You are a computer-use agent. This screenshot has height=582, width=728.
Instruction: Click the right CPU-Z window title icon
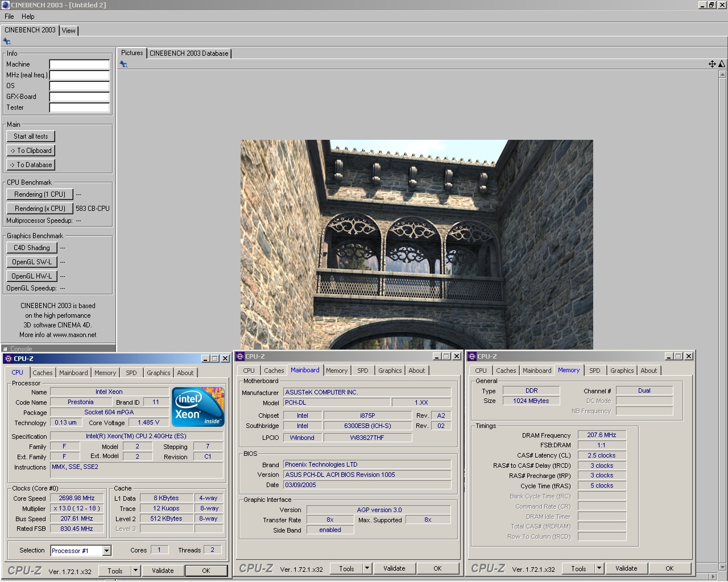472,356
